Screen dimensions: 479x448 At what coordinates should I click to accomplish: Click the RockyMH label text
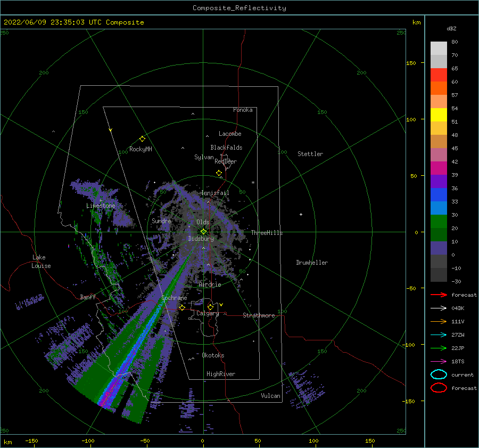coord(141,149)
